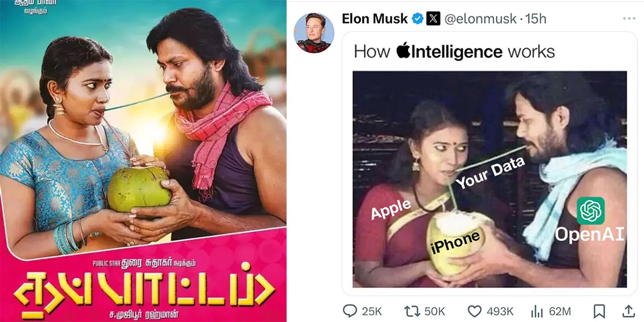
Task: Click the Elon Musk display name
Action: (375, 19)
